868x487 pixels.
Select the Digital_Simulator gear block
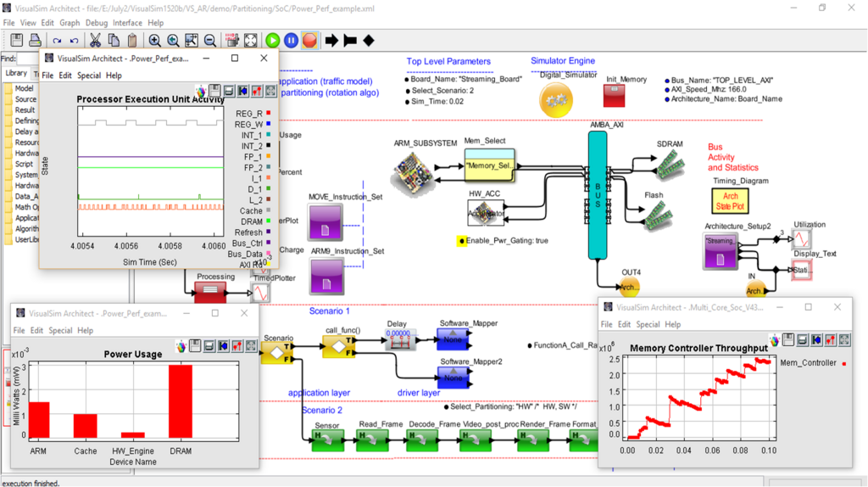(x=556, y=100)
